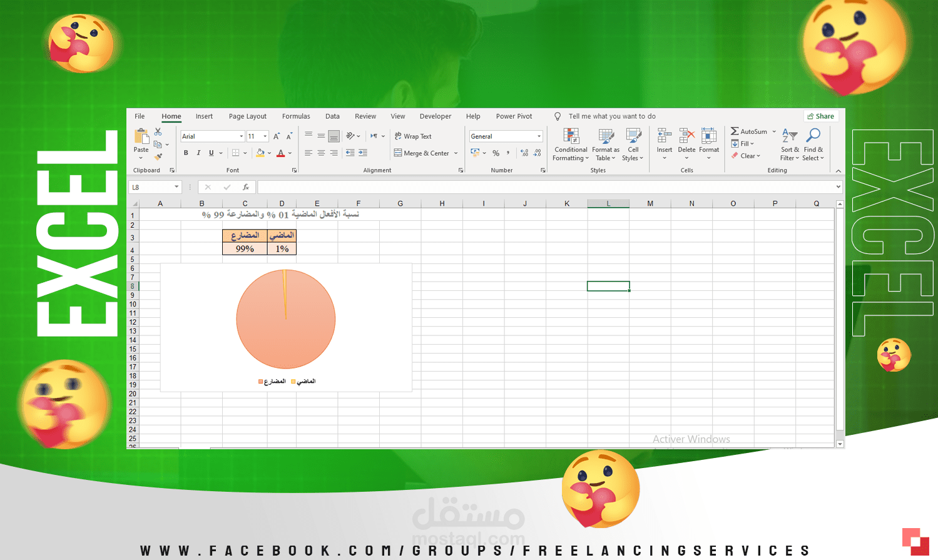Toggle align left
This screenshot has height=560, width=938.
(x=308, y=153)
